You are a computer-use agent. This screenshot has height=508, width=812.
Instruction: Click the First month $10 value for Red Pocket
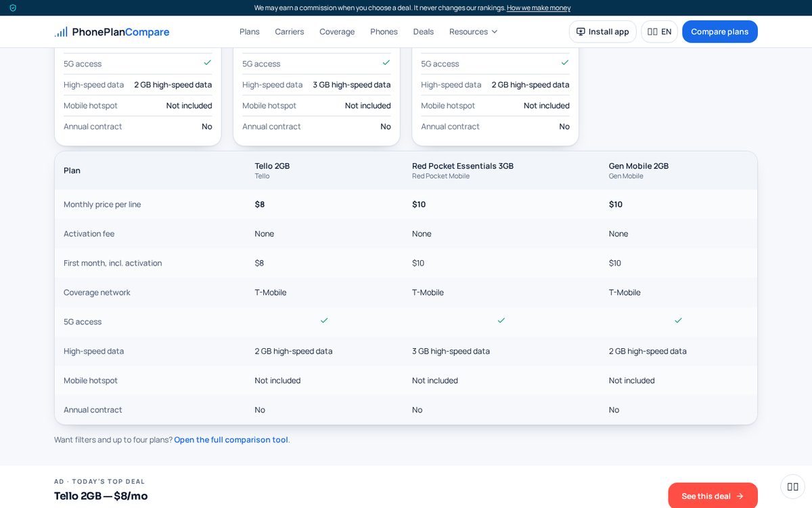tap(418, 263)
